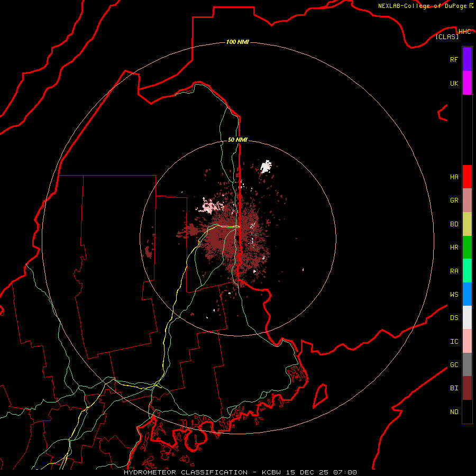
Task: Select the GR legend color block
Action: (467, 200)
